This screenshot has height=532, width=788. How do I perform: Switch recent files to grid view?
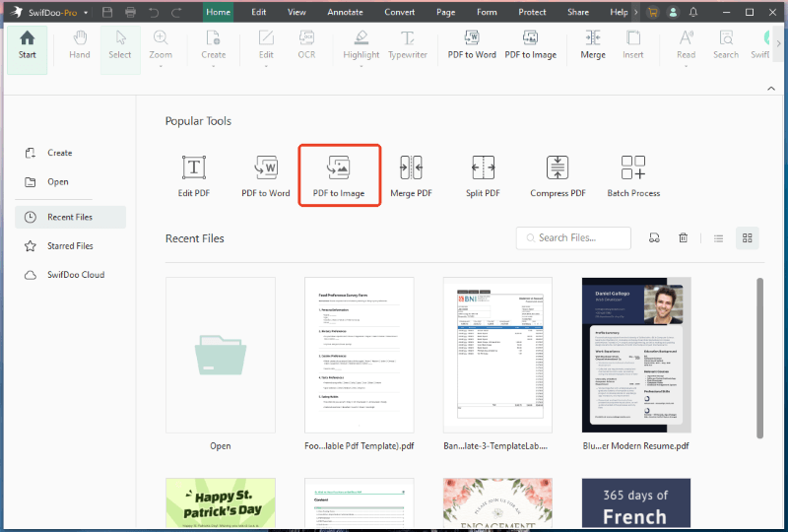(x=748, y=238)
